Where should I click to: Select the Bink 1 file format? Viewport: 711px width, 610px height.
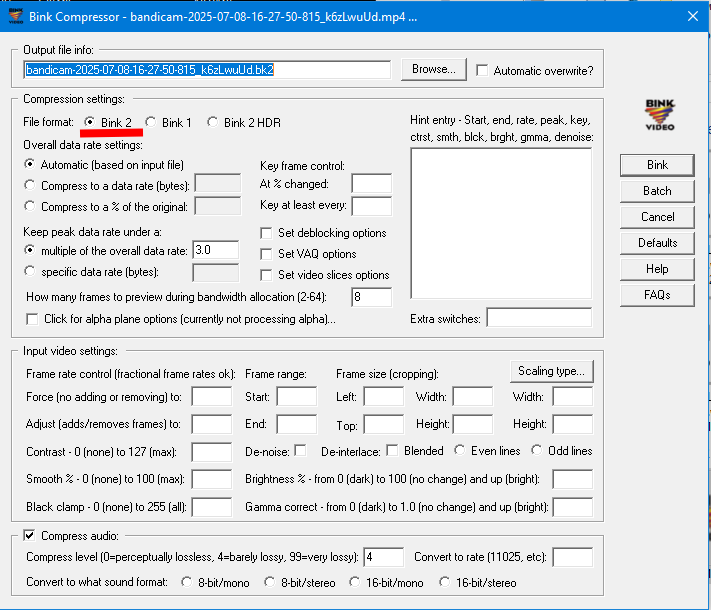(x=151, y=122)
